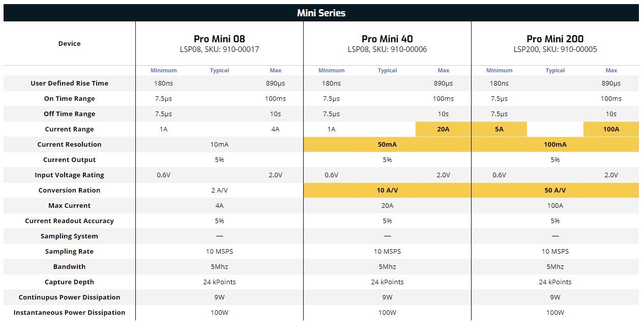The height and width of the screenshot is (324, 644).
Task: Click the highlighted 20A max current cell
Action: click(x=443, y=129)
